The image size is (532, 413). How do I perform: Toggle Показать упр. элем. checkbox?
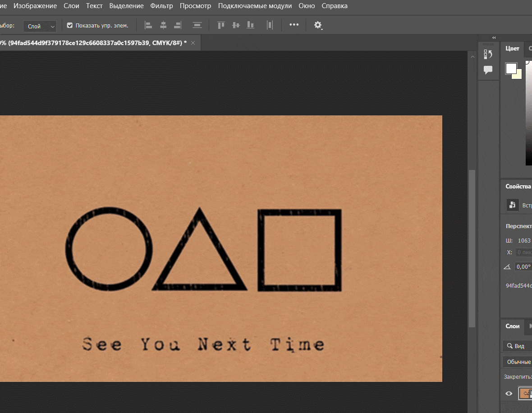point(70,25)
